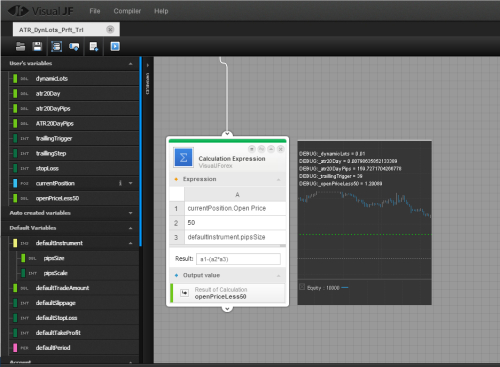Image resolution: width=500 pixels, height=367 pixels.
Task: Collapse the defaultInstrument tree node
Action: click(x=131, y=243)
